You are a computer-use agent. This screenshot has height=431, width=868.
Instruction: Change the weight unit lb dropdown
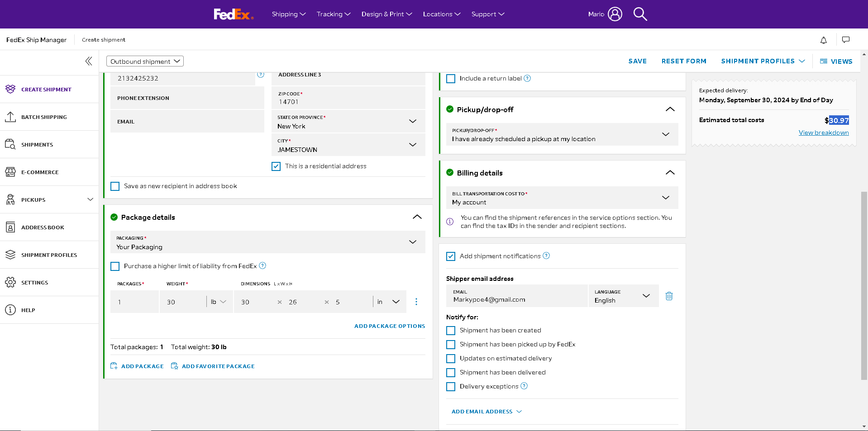(x=219, y=302)
